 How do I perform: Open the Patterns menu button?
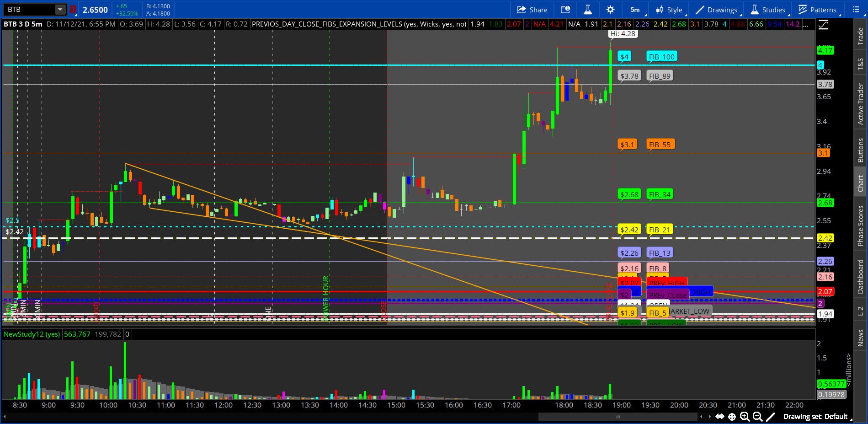point(817,10)
